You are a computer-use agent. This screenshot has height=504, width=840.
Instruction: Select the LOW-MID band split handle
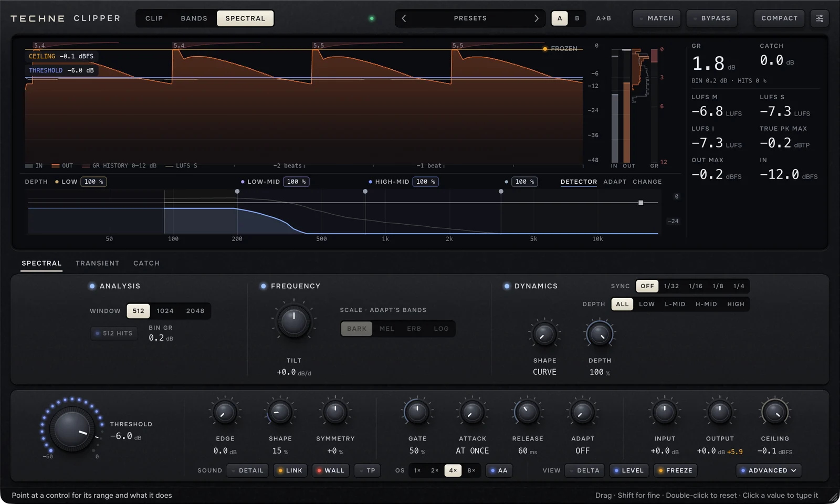(x=237, y=192)
